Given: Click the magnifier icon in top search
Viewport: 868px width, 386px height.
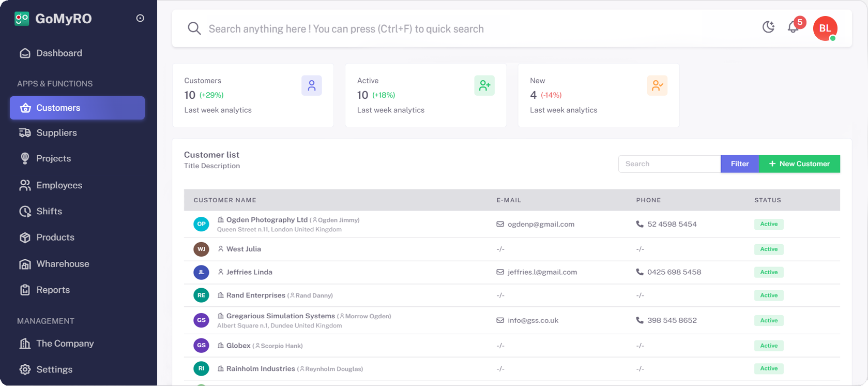Looking at the screenshot, I should point(194,28).
